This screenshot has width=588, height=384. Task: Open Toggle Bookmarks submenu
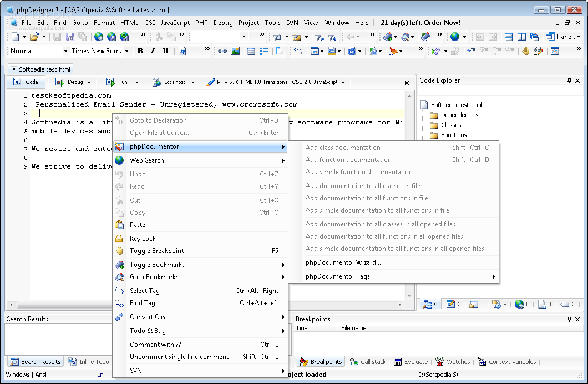[200, 265]
